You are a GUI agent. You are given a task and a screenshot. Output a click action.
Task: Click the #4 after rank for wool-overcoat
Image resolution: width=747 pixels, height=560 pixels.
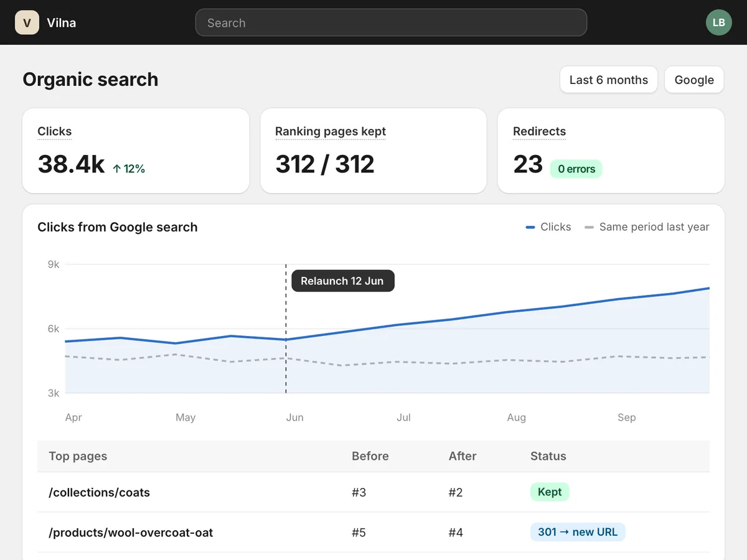(x=456, y=533)
